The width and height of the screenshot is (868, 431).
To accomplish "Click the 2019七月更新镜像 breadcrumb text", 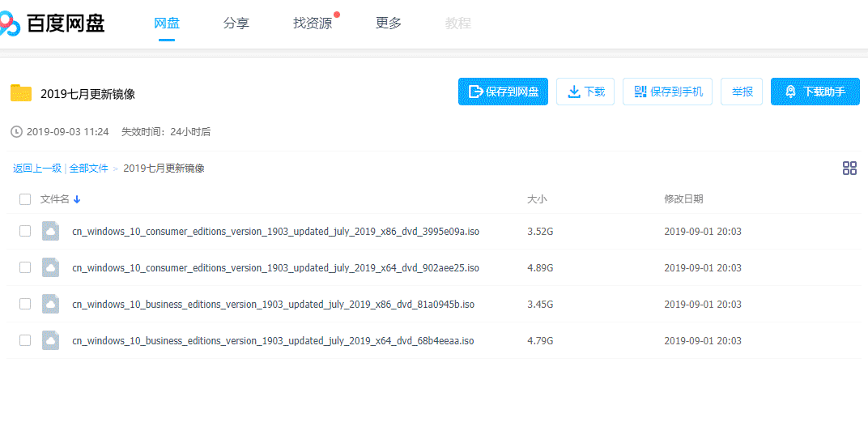I will click(x=164, y=169).
